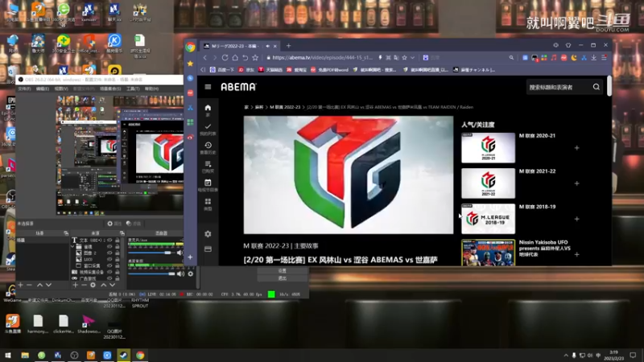This screenshot has width=644, height=362.
Task: Click the ABEMA page vertical scrollbar
Action: (x=609, y=86)
